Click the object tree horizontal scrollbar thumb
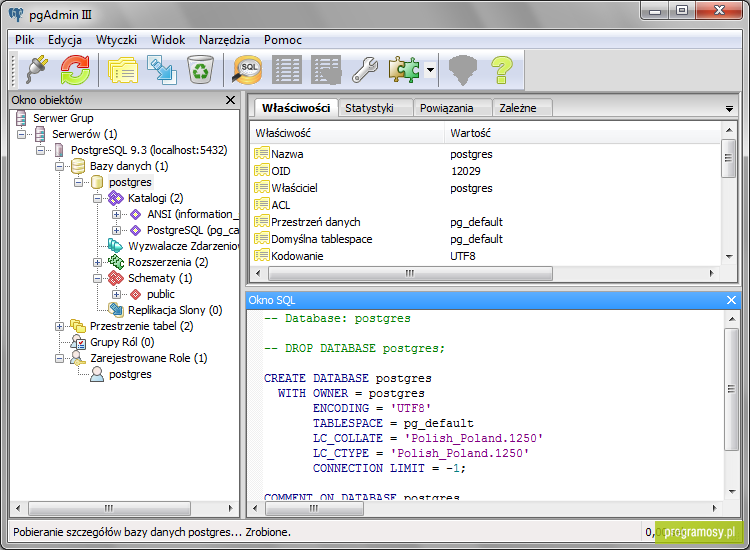 (109, 508)
